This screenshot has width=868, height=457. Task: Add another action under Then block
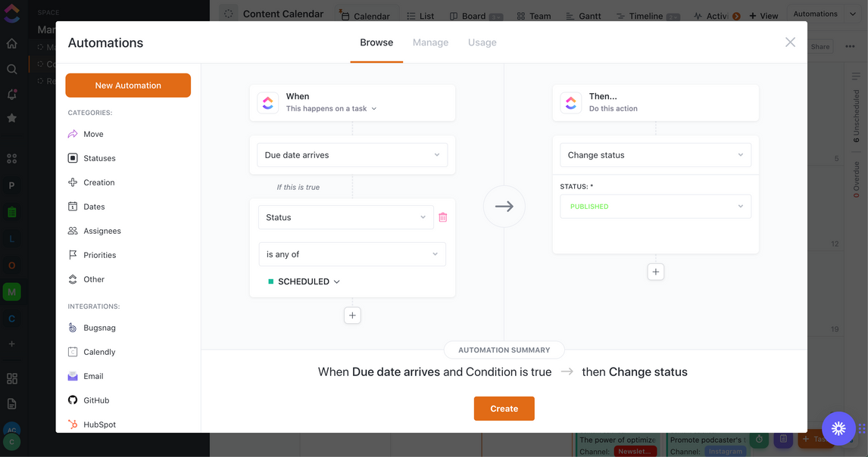pyautogui.click(x=656, y=272)
